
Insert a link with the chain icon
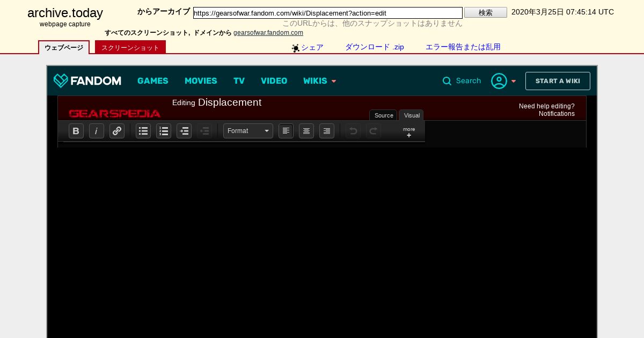click(117, 131)
